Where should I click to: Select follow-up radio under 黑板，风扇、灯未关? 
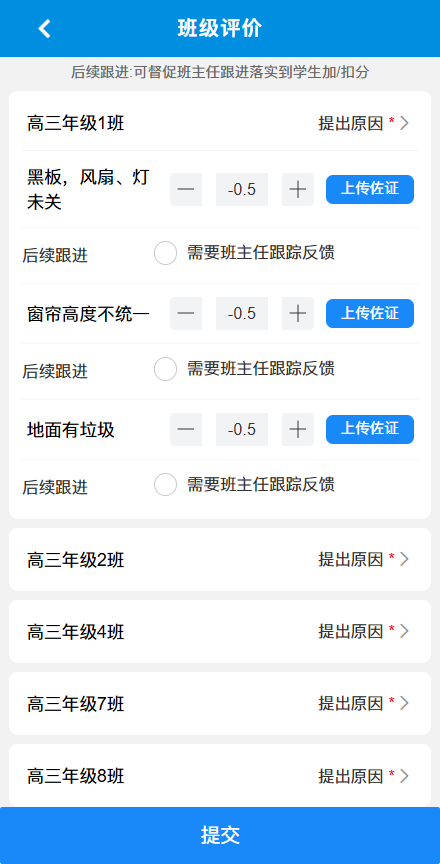click(x=165, y=253)
